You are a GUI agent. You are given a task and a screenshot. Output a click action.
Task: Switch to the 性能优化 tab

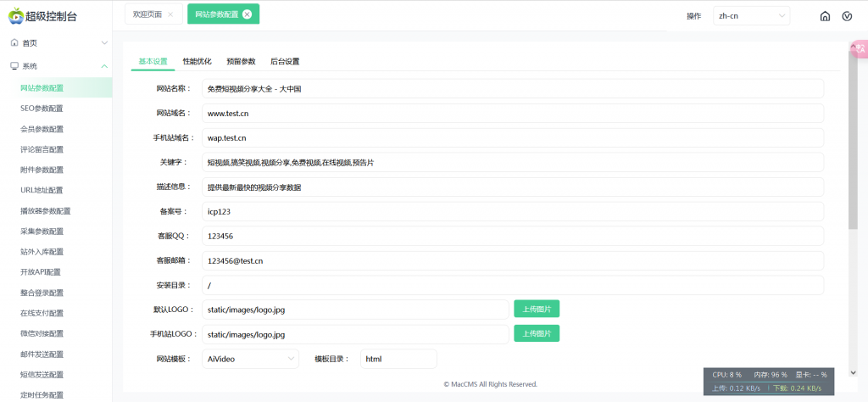[197, 61]
